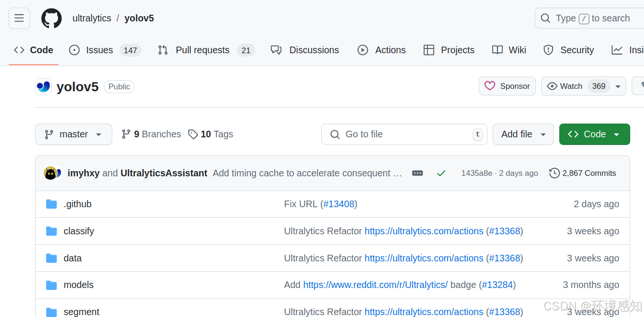Click the Public visibility badge
Screen dimensions: 644x317
(119, 86)
